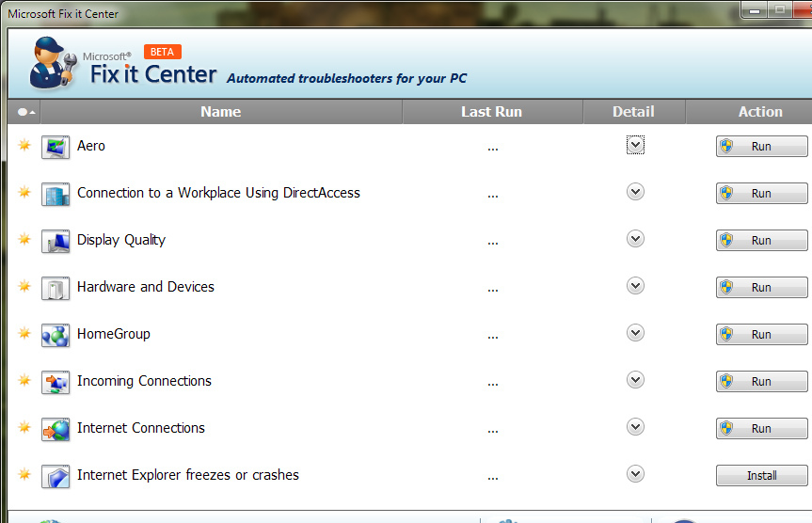Click the star next to Internet Explorer freezes
The height and width of the screenshot is (523, 812).
24,474
